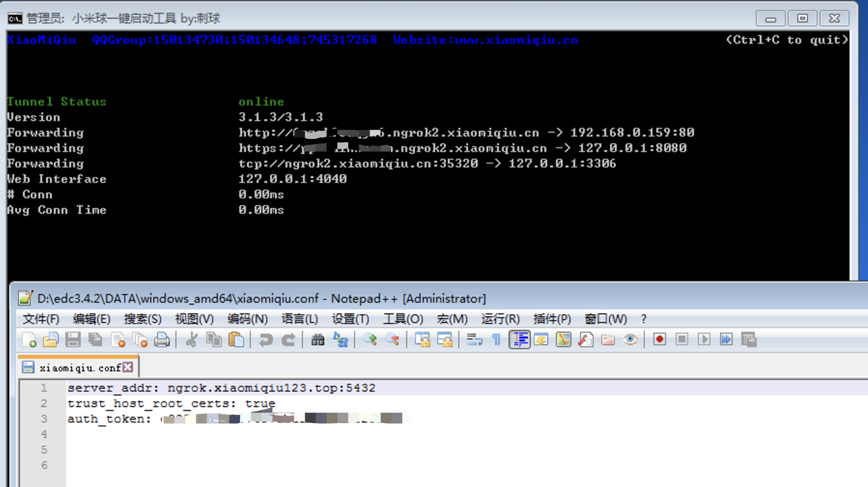Toggle the monitoring eye icon
The image size is (868, 487).
[630, 340]
